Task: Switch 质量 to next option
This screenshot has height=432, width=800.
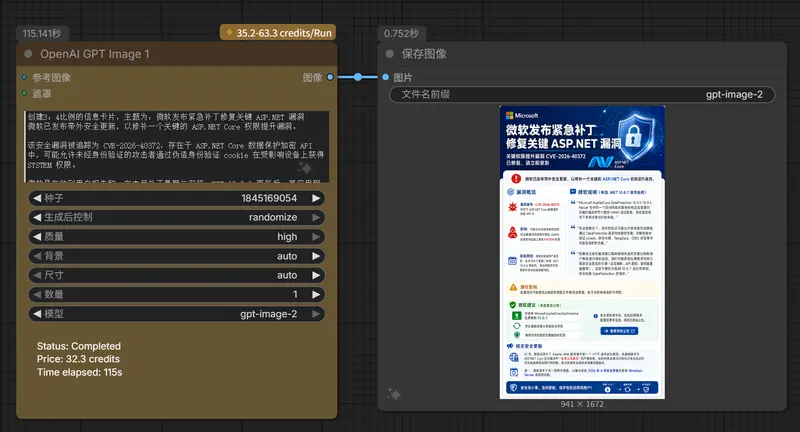Action: [x=316, y=237]
